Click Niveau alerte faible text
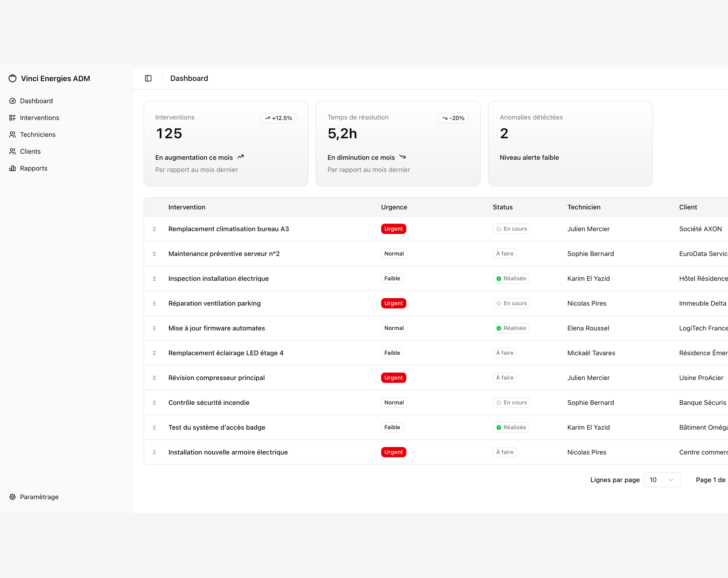 coord(529,158)
